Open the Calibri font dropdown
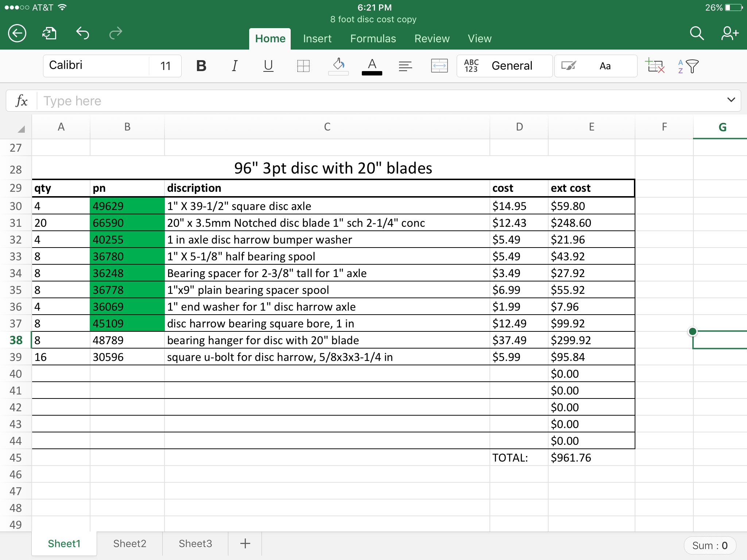Image resolution: width=747 pixels, height=560 pixels. 97,66
